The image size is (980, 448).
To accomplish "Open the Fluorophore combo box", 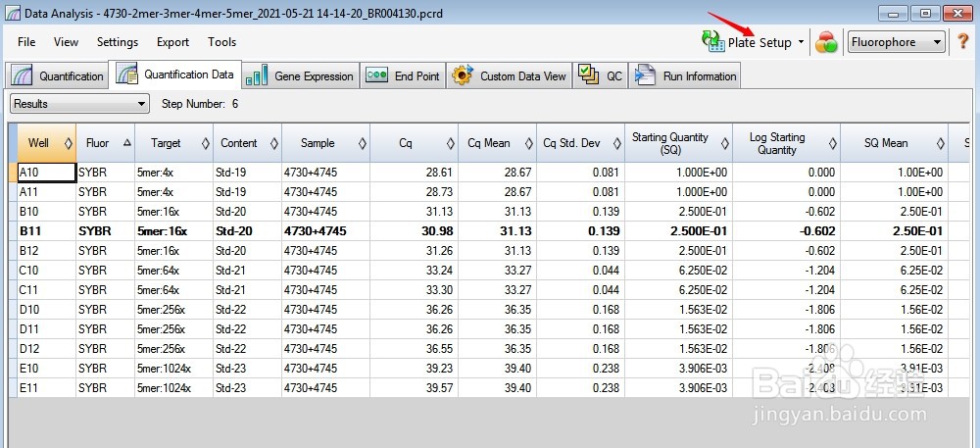I will click(x=896, y=42).
